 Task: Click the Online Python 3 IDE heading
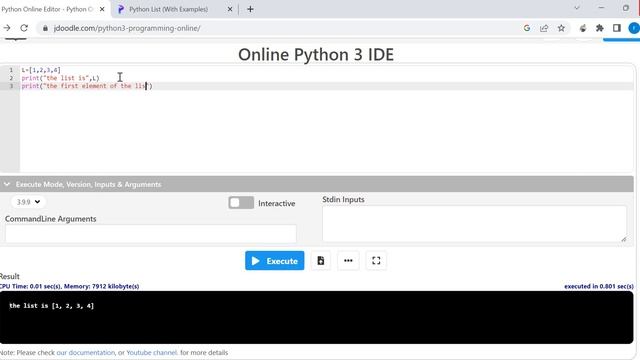pos(316,55)
